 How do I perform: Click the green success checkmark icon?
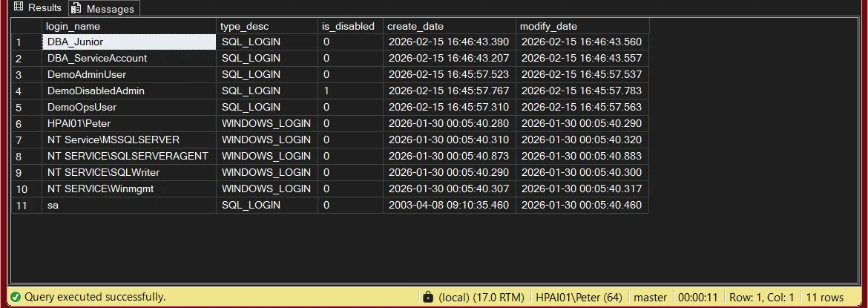[16, 297]
